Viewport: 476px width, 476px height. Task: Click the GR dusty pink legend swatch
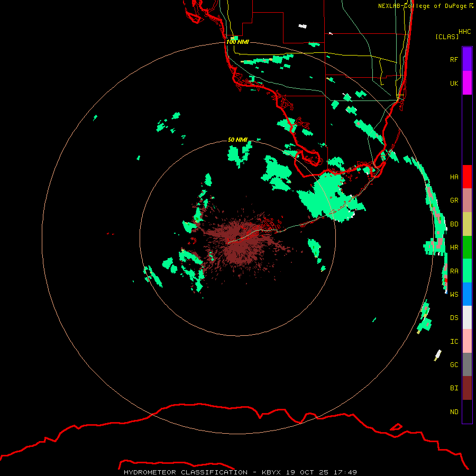tap(467, 200)
